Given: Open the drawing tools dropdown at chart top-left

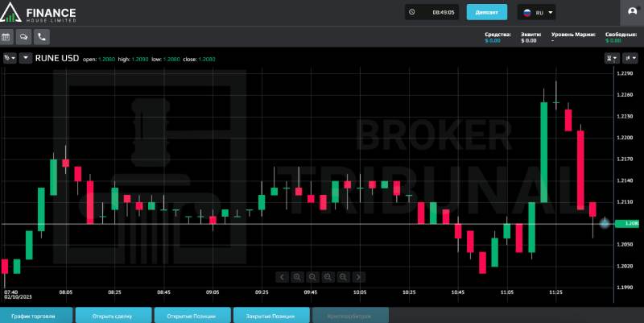Looking at the screenshot, I should click(x=9, y=58).
